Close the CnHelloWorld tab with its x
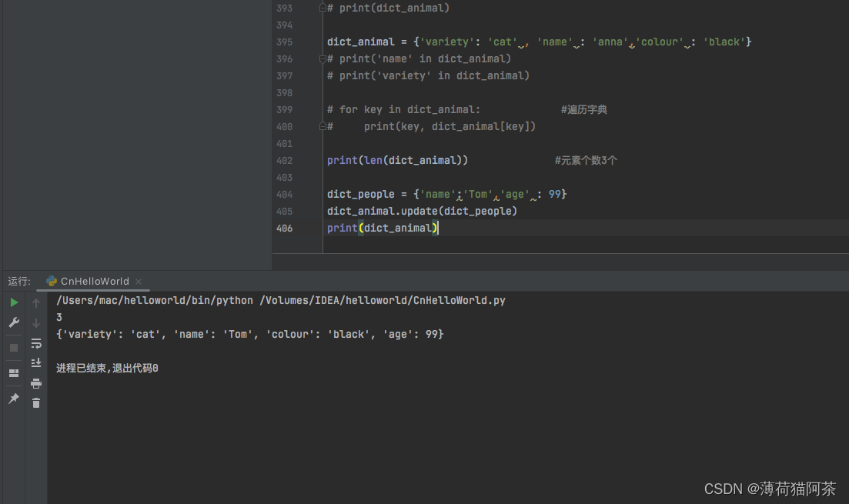849x504 pixels. click(x=138, y=282)
